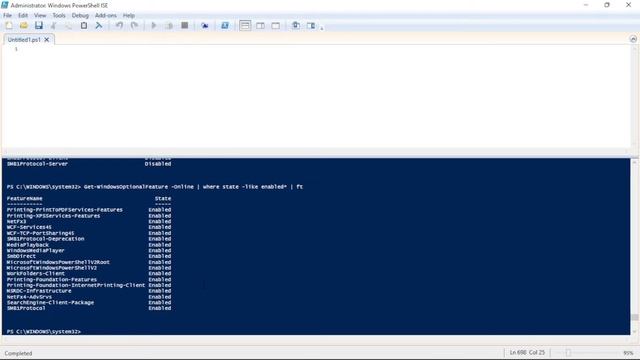This screenshot has width=640, height=360.
Task: Show script pane maximized layout
Action: pos(276,25)
